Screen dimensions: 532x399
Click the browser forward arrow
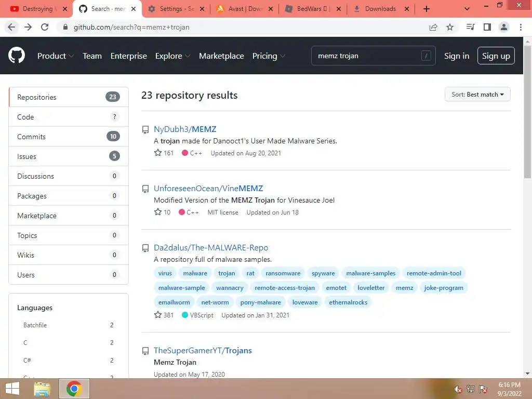28,27
